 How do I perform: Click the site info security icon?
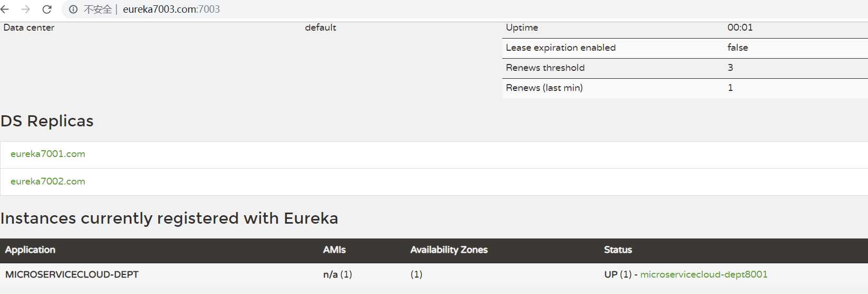(x=73, y=9)
